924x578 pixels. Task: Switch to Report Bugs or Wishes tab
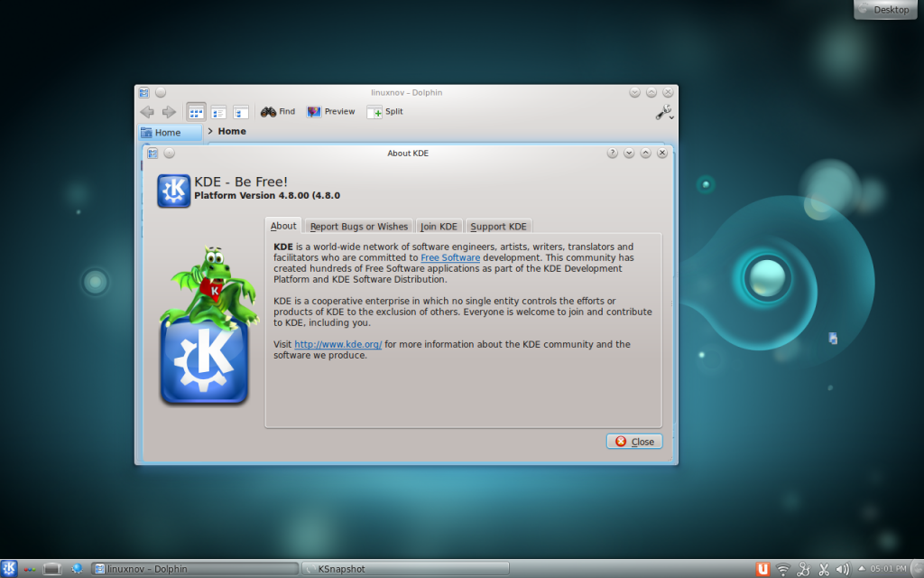(x=359, y=227)
